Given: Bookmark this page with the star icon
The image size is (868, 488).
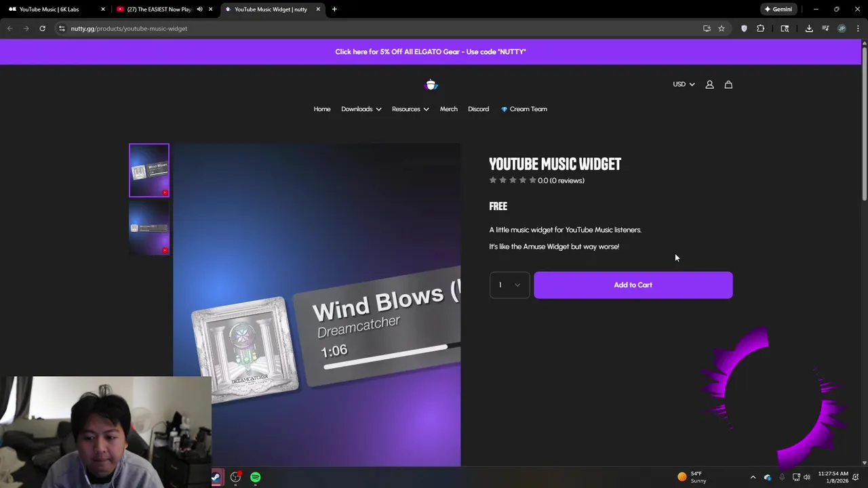Looking at the screenshot, I should click(722, 28).
